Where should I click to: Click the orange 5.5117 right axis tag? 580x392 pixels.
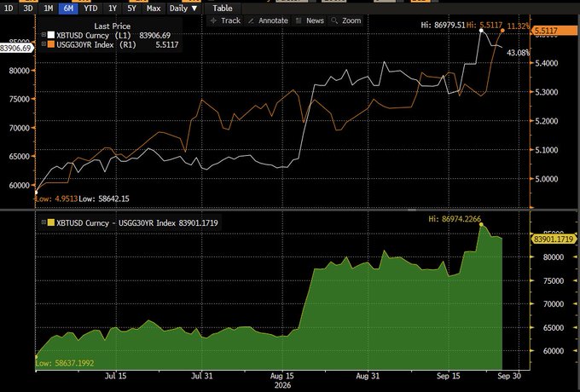[554, 31]
